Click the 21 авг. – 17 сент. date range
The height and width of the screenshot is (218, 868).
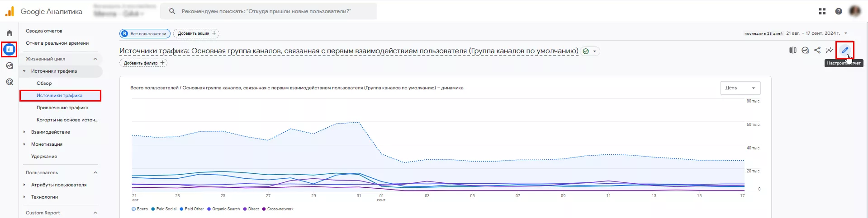813,33
